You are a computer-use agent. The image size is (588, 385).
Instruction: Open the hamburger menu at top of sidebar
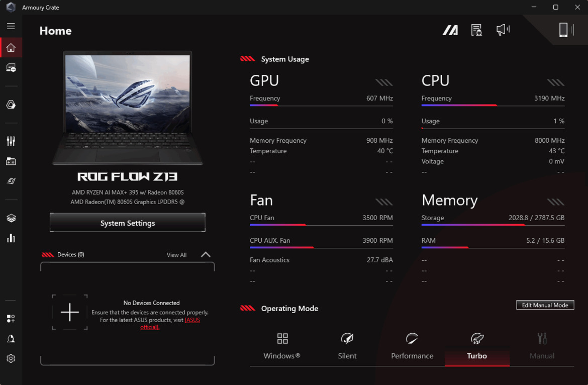click(x=11, y=26)
